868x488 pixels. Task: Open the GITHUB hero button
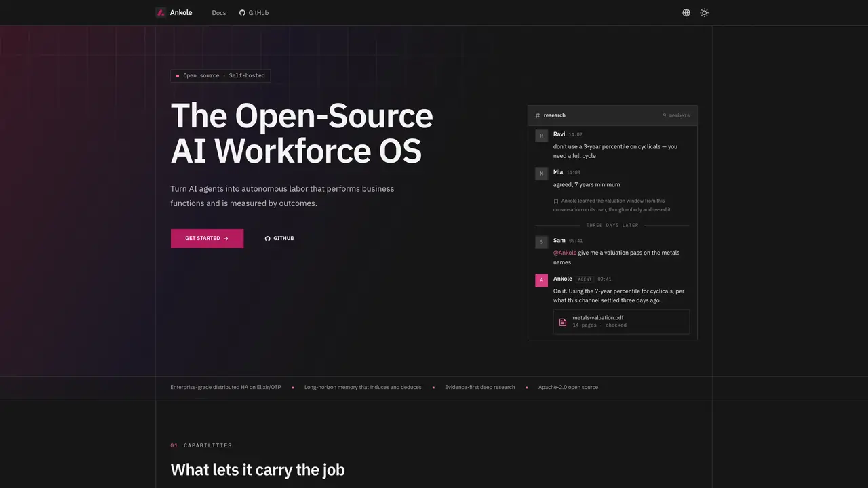(279, 239)
